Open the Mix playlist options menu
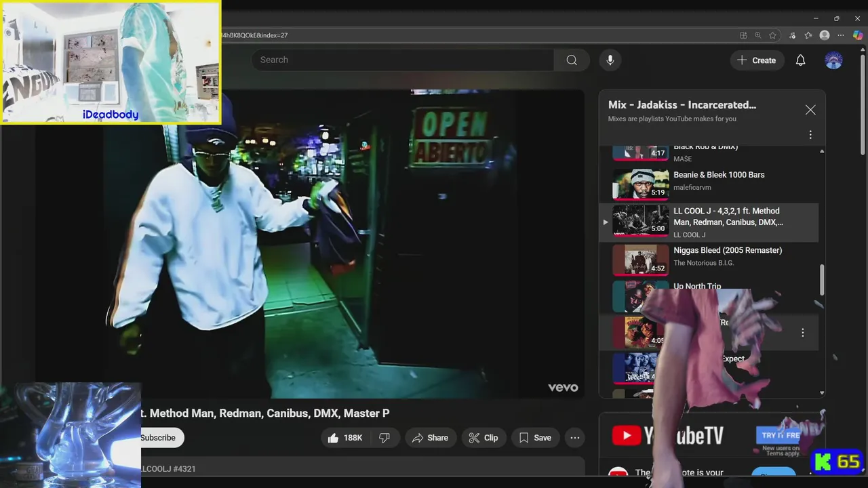The image size is (868, 488). pos(810,135)
